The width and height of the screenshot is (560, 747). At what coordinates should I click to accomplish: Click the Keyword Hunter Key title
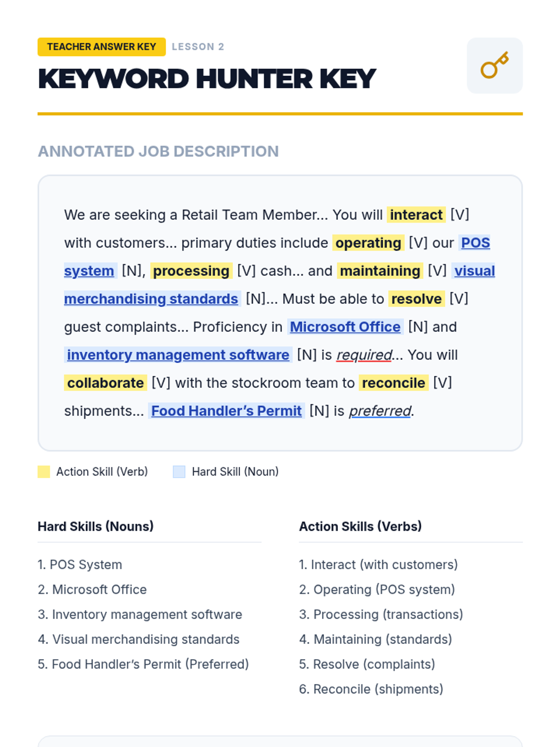(207, 78)
